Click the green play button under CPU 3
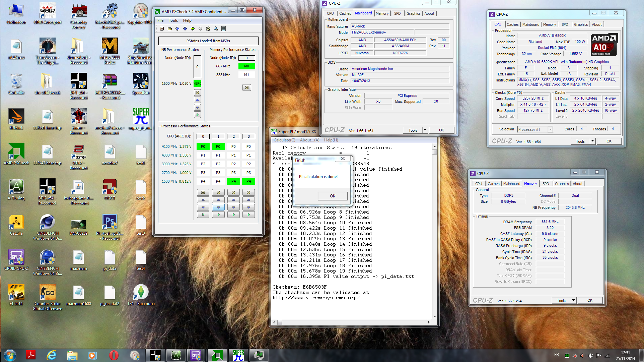Screen dimensions: 644x362 tap(248, 215)
